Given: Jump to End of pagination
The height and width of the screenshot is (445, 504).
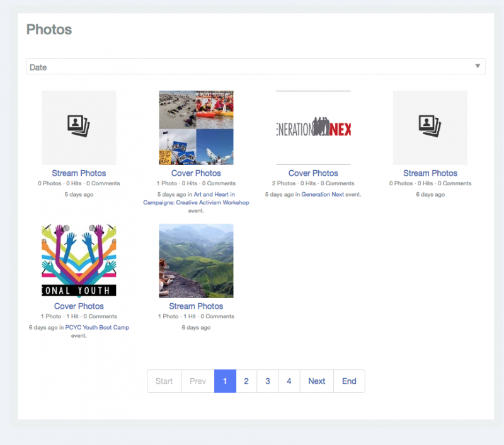Looking at the screenshot, I should (x=349, y=381).
